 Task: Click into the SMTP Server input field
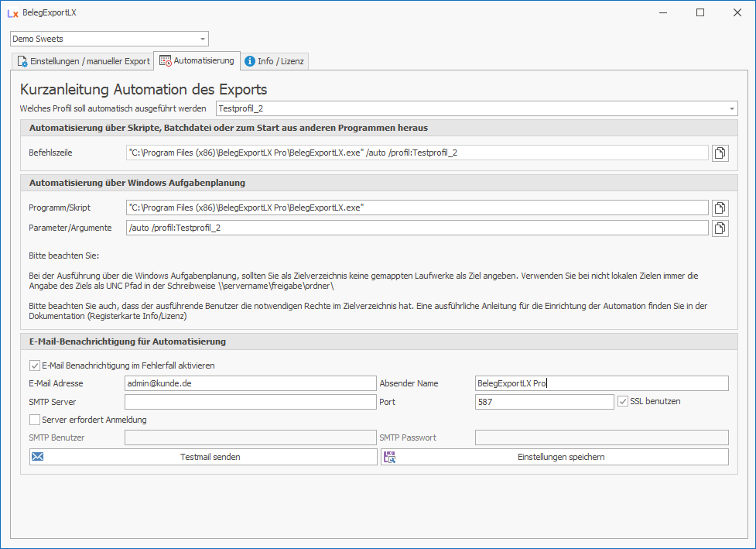(250, 403)
